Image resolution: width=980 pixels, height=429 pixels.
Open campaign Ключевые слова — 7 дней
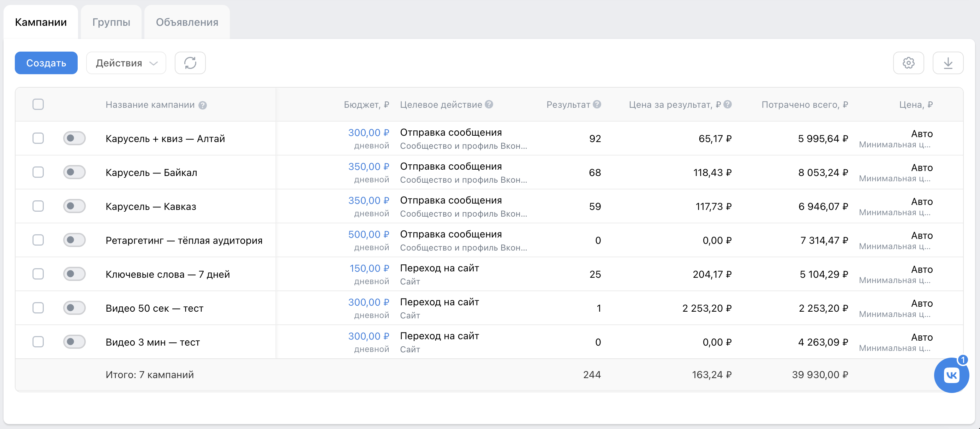pos(167,274)
